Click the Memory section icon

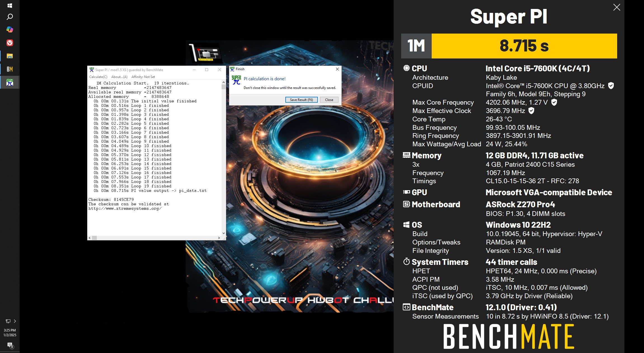click(x=406, y=155)
